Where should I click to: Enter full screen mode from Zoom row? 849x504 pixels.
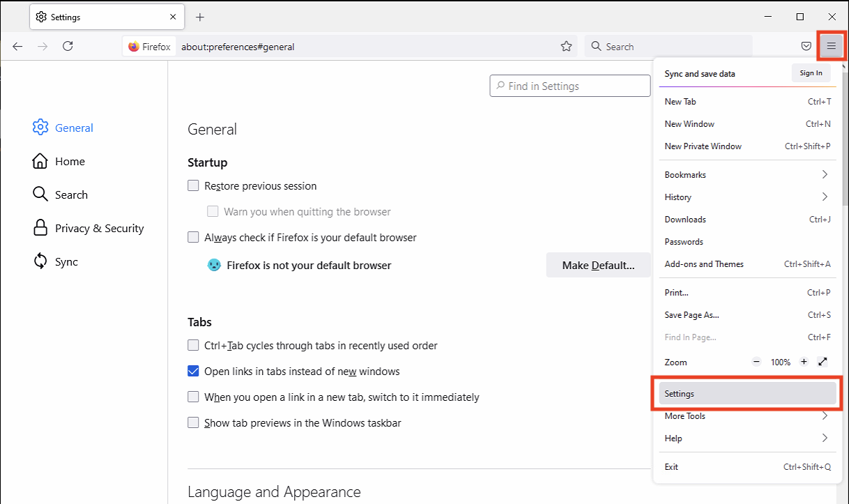823,362
